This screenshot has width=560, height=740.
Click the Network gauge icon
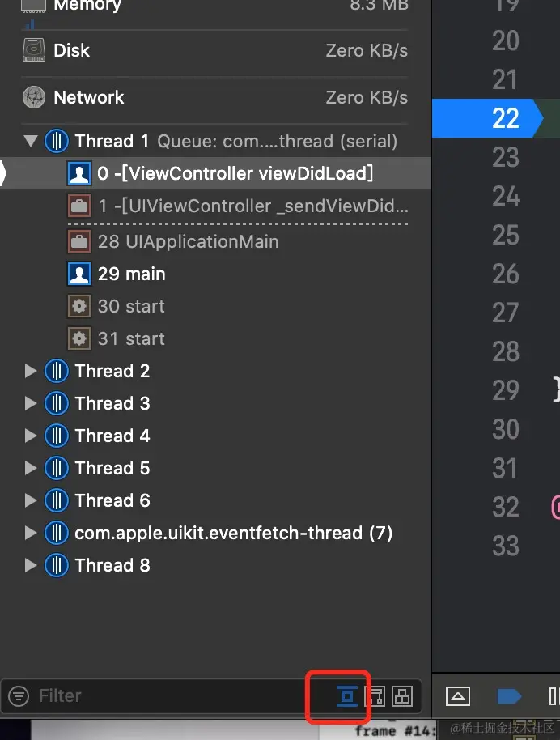point(34,97)
